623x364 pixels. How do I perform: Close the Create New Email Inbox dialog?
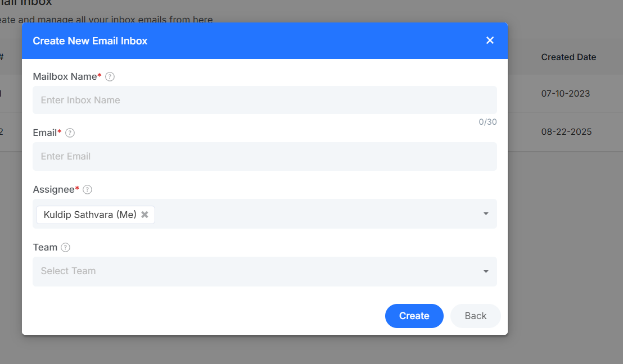(490, 40)
